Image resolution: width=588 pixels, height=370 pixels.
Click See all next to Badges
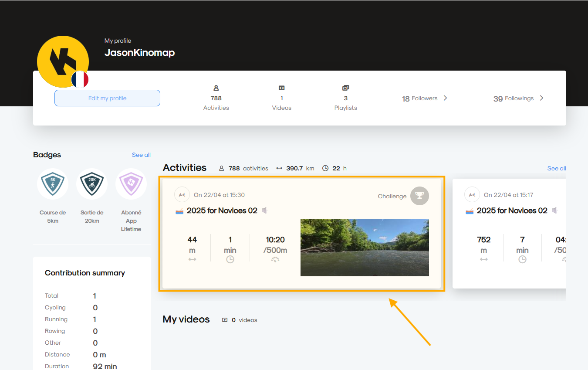[x=141, y=155]
